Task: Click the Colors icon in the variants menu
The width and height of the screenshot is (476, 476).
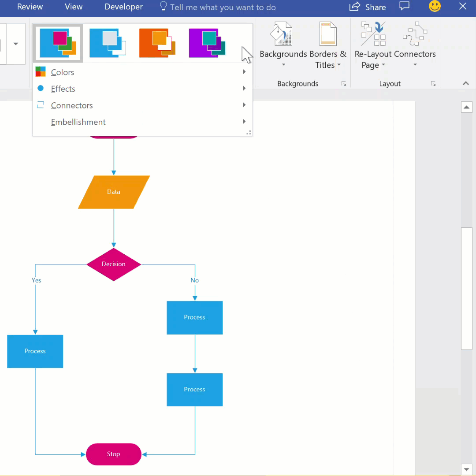Action: tap(40, 71)
